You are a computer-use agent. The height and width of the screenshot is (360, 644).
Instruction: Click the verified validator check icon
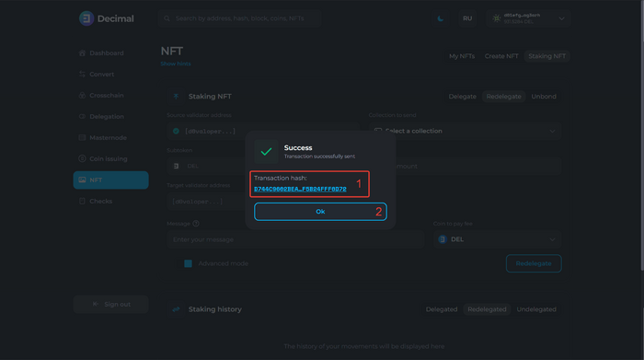pyautogui.click(x=177, y=131)
